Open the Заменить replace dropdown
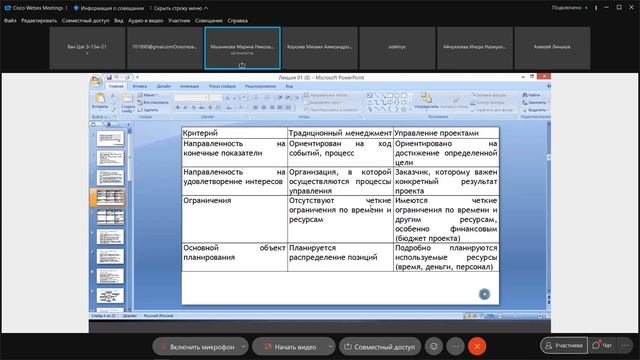The image size is (640, 360). (536, 102)
